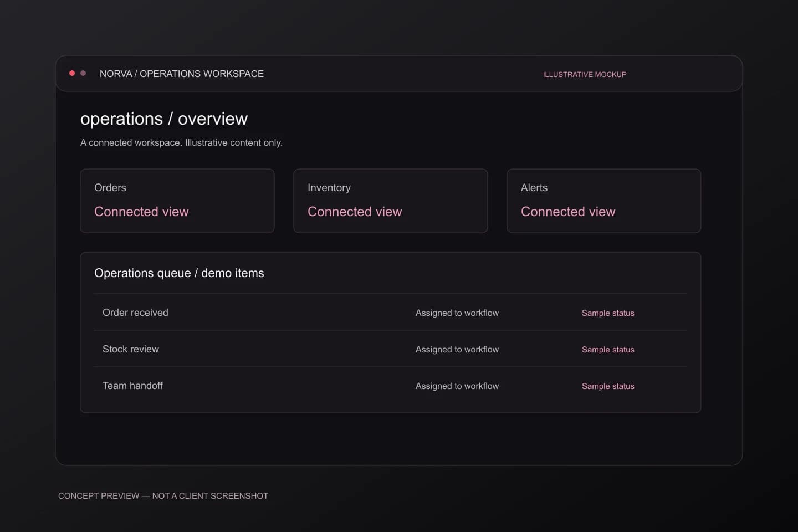Click "Sample status" for Stock review

point(608,350)
